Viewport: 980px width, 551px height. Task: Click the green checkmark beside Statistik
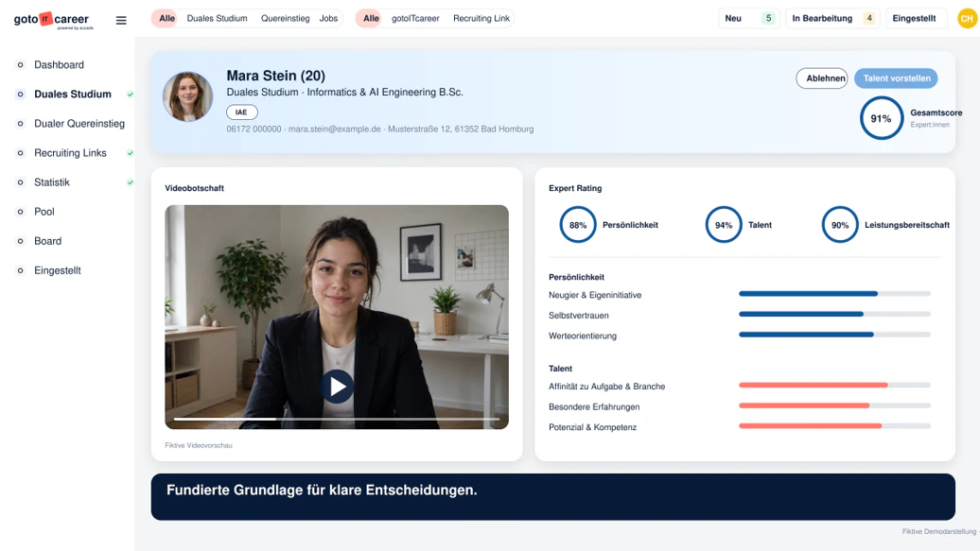pos(130,182)
